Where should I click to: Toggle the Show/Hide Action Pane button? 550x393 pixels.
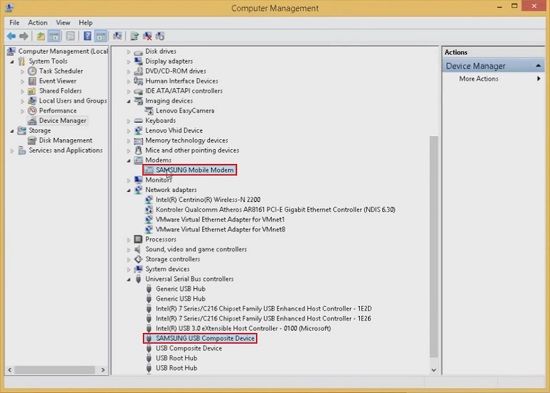(101, 36)
